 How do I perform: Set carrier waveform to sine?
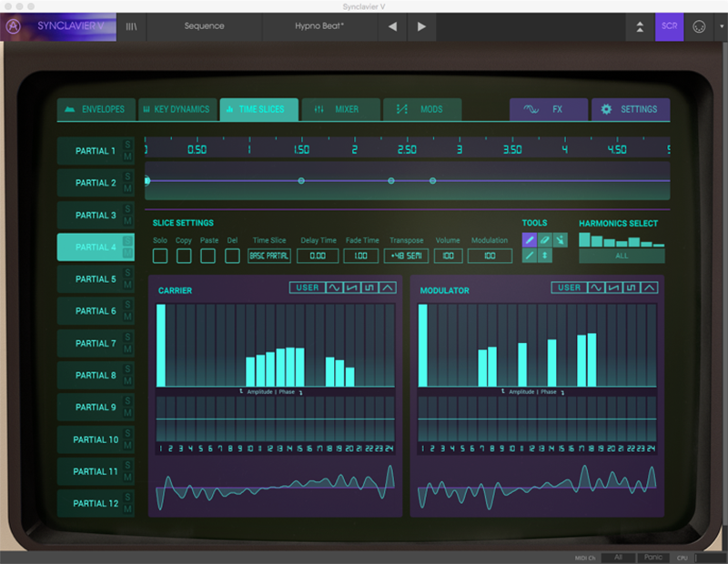[334, 287]
